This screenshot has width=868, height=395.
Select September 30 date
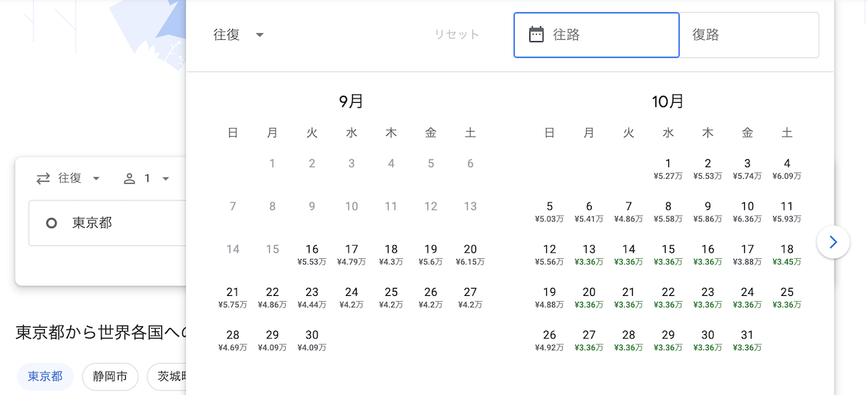[312, 340]
